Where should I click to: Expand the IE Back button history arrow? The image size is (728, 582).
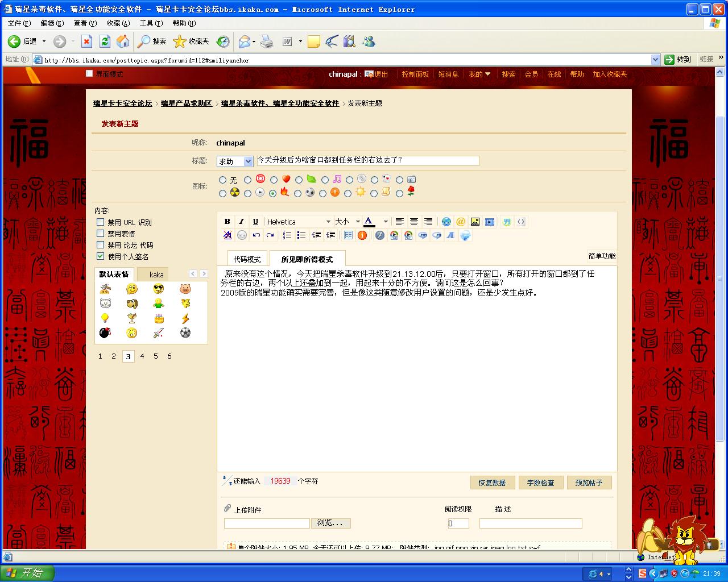pos(44,41)
